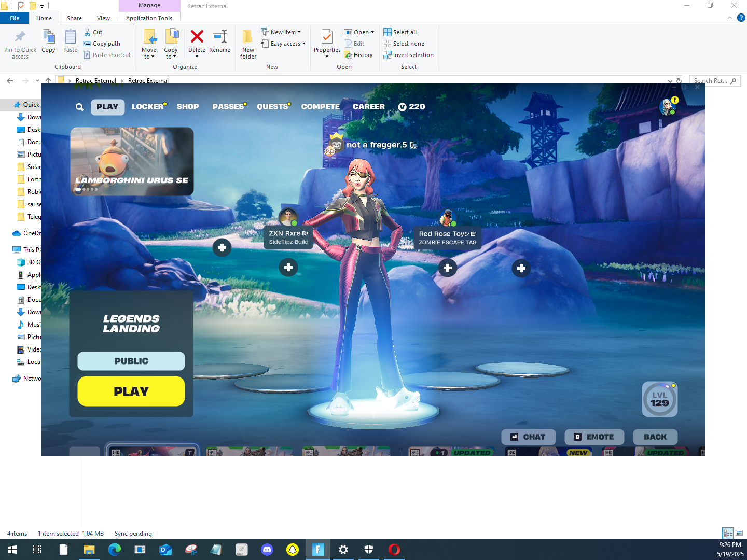Open the Fortnite lobby search icon
This screenshot has width=747, height=560.
tap(79, 107)
